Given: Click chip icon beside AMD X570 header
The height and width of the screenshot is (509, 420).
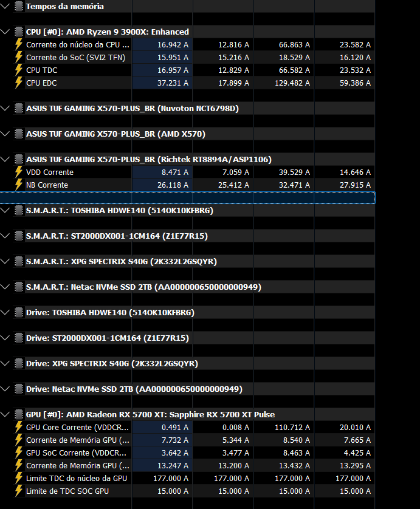Looking at the screenshot, I should [x=19, y=134].
